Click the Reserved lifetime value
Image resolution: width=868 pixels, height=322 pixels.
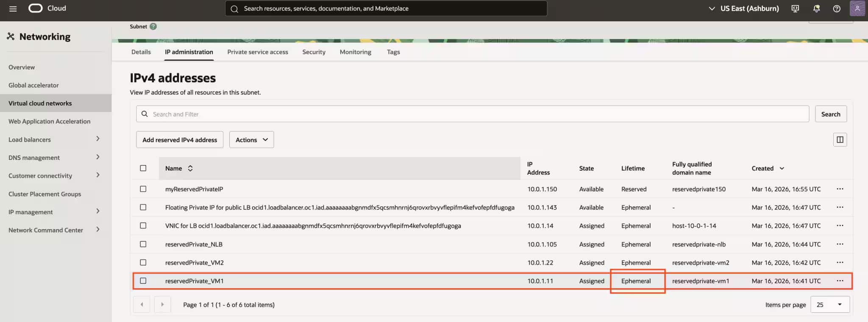click(634, 189)
